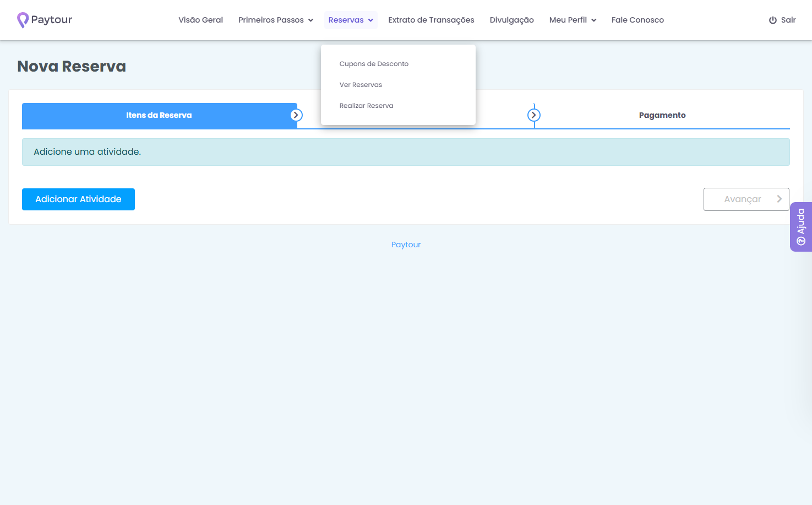This screenshot has width=812, height=505.
Task: Open the Paytour footer link
Action: coord(406,245)
